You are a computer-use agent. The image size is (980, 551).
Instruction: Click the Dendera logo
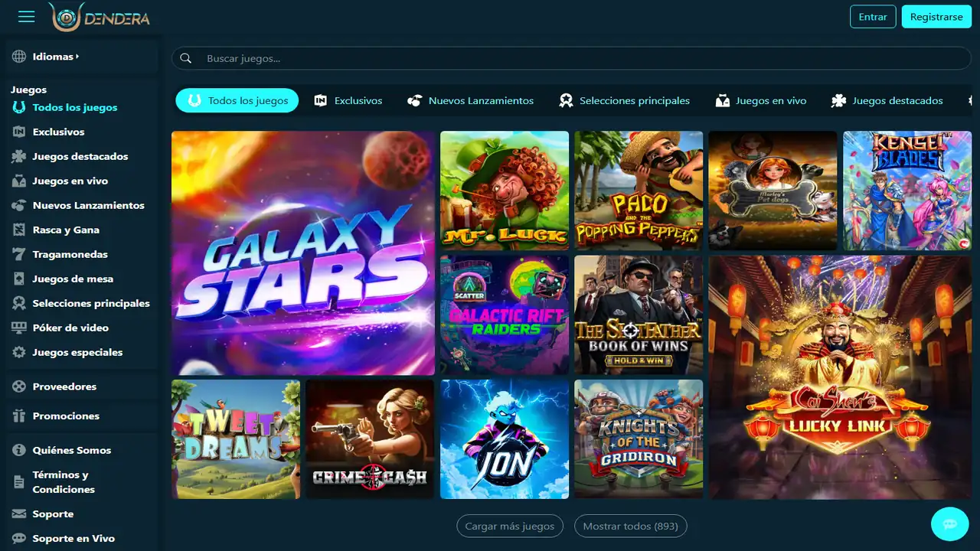(x=99, y=18)
